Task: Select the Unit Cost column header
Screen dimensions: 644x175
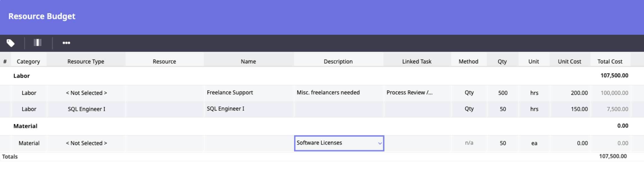Action: [569, 61]
